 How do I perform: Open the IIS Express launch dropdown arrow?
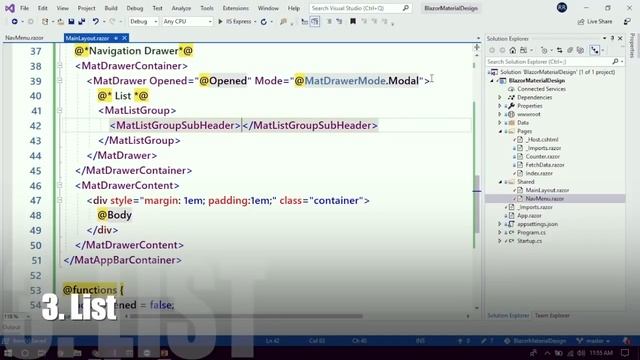[x=255, y=22]
